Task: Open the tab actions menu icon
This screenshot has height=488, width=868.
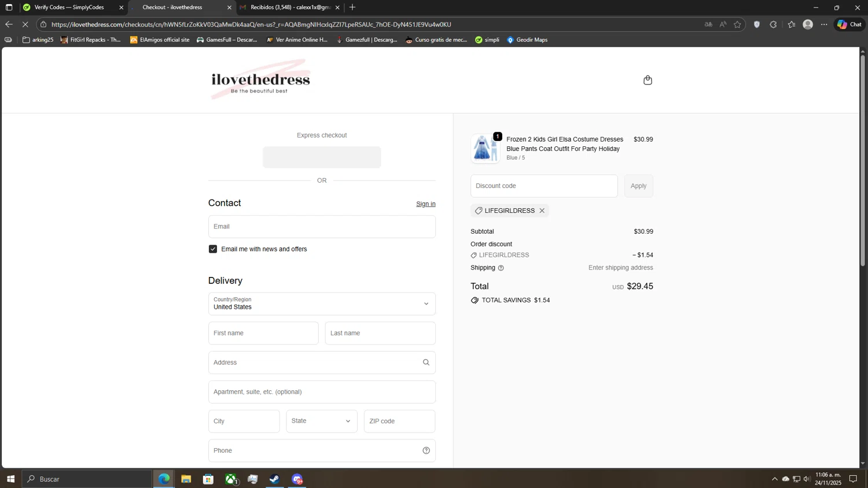Action: pos(9,8)
